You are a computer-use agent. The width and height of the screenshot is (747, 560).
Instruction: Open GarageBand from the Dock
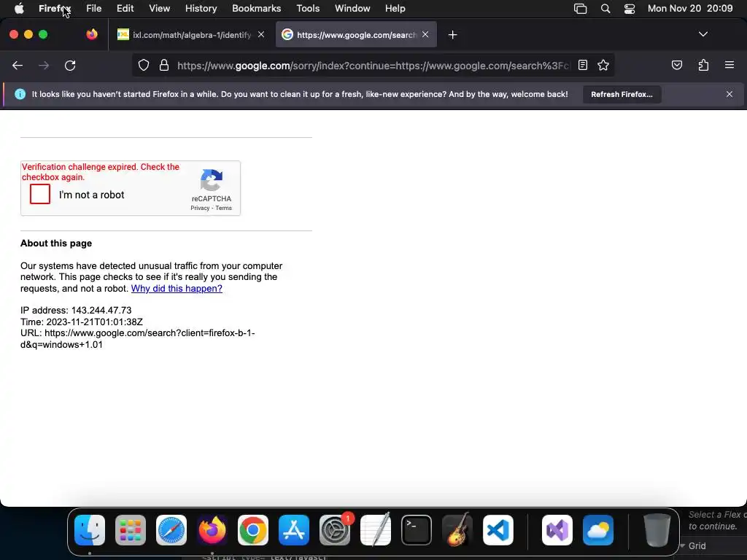click(x=457, y=530)
